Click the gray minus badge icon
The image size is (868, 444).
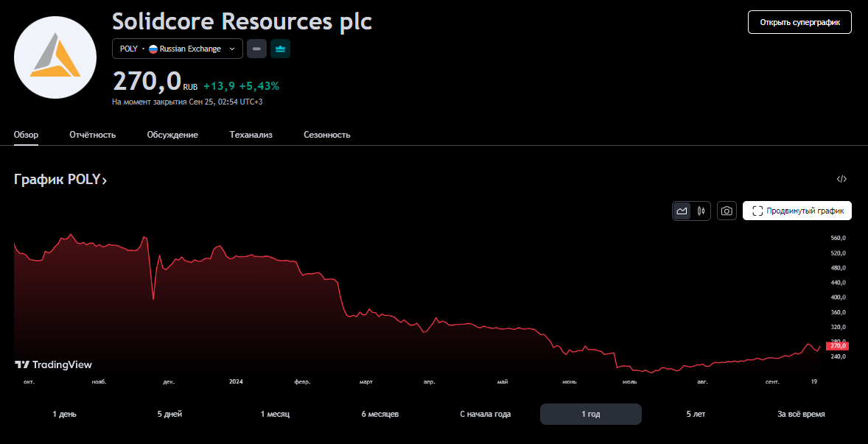(x=256, y=49)
